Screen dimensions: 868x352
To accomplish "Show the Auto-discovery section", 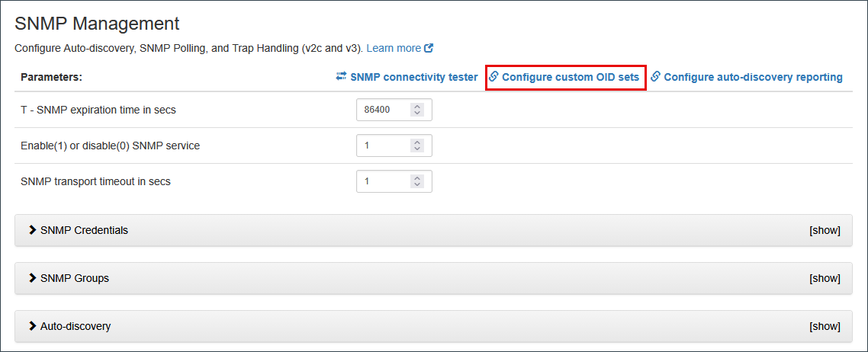I will point(825,327).
